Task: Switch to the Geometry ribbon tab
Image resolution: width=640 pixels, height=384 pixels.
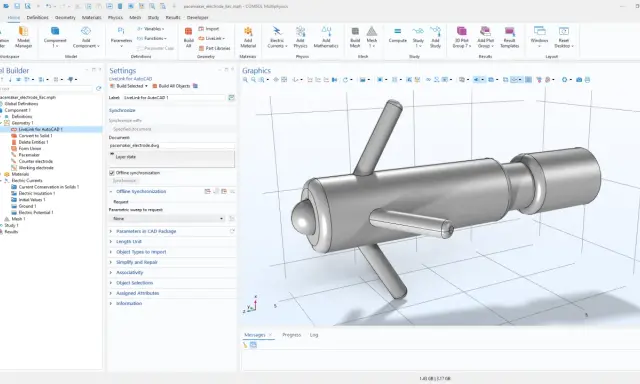Action: [65, 18]
